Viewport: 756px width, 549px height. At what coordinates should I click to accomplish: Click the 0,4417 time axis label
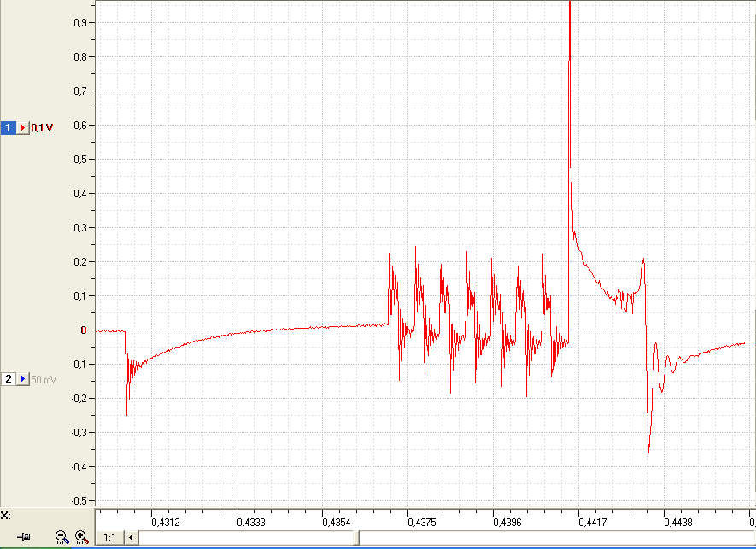[x=593, y=522]
